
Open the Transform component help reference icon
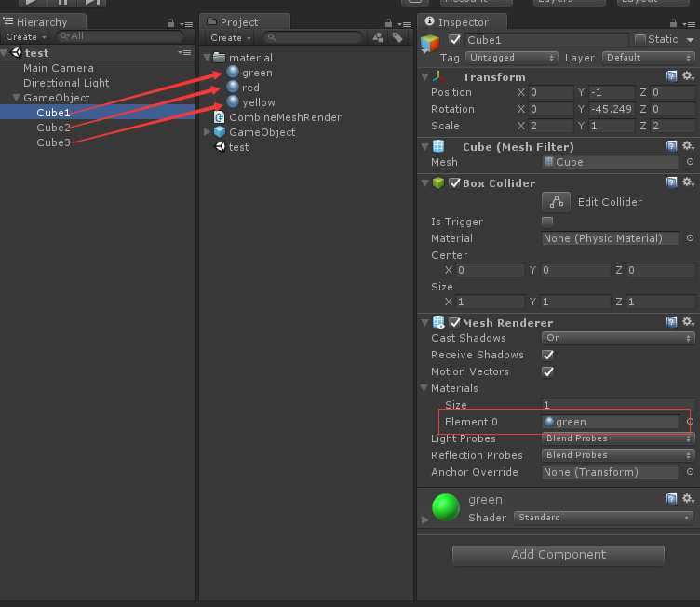pos(672,76)
